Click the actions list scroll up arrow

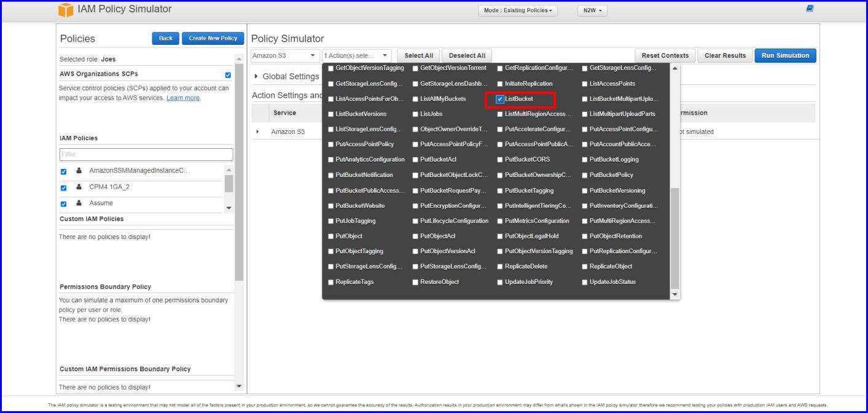675,68
